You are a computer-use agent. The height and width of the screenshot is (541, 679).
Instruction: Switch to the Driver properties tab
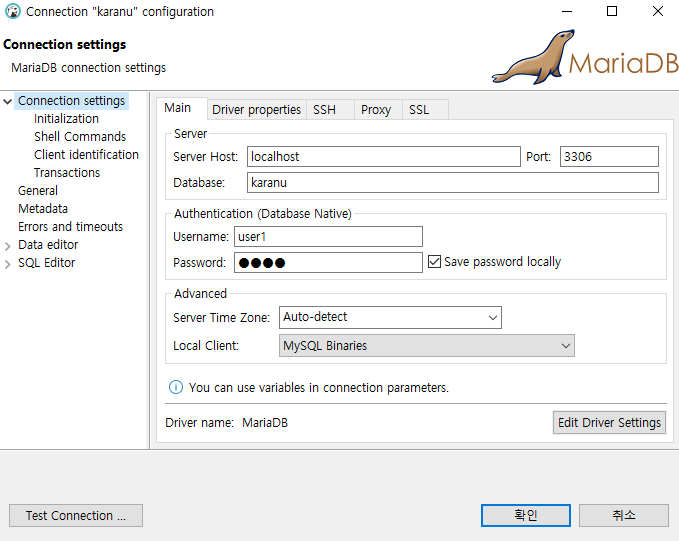tap(256, 110)
